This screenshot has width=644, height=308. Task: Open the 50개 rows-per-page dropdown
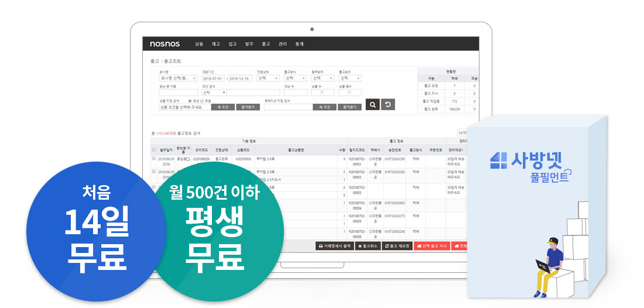462,133
